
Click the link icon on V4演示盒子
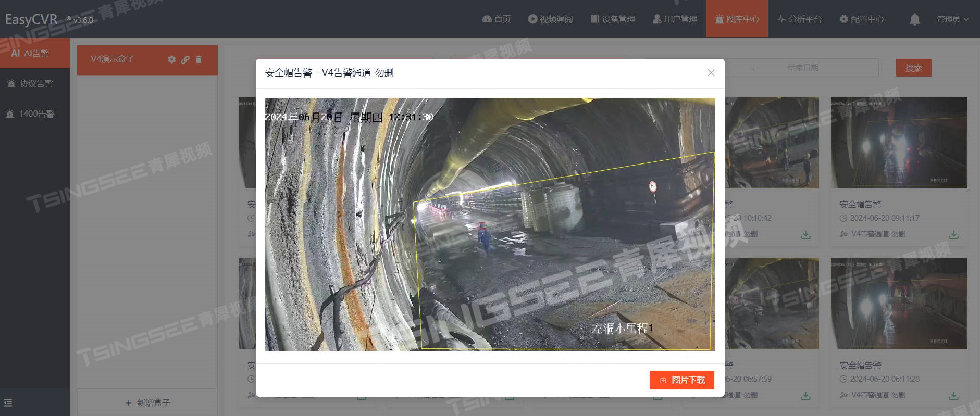[185, 59]
